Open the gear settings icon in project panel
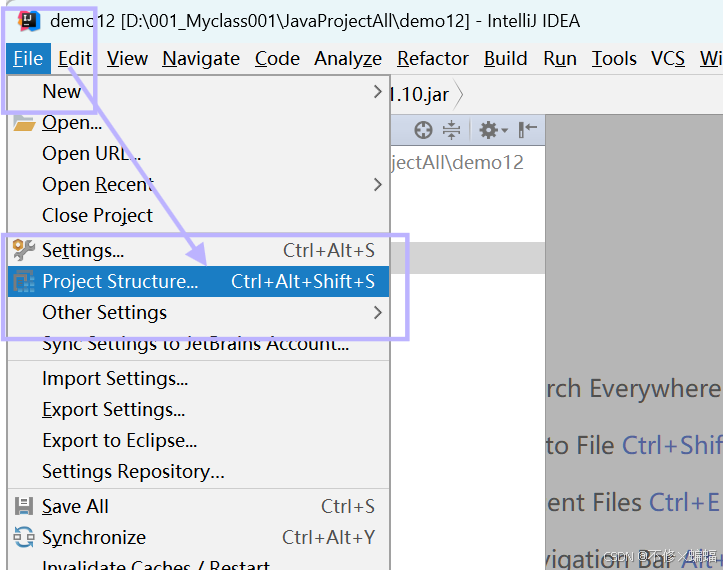 click(493, 130)
